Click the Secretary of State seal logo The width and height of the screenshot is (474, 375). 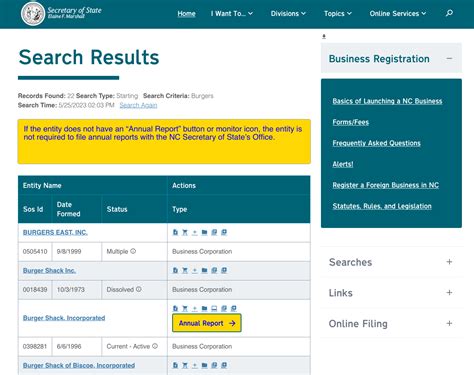pyautogui.click(x=33, y=14)
